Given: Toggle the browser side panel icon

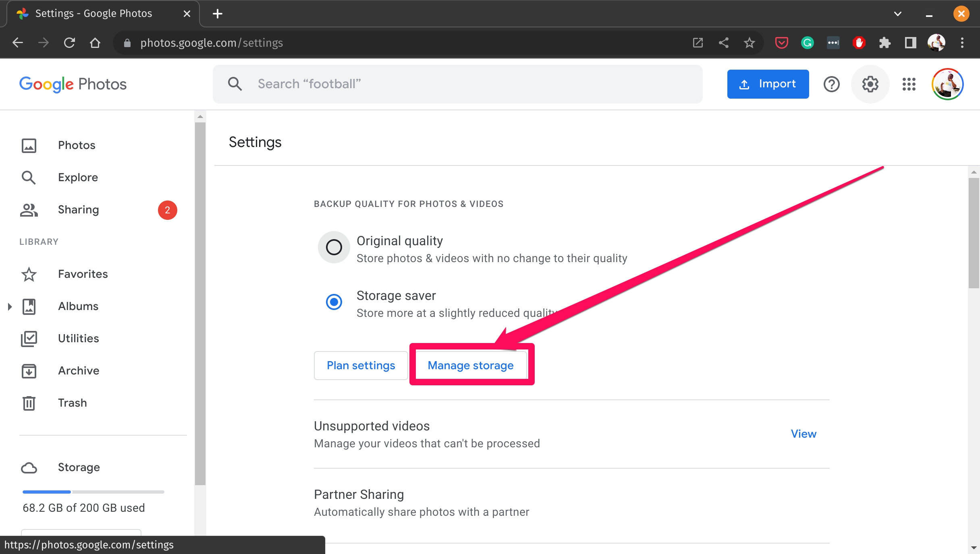Looking at the screenshot, I should tap(911, 43).
